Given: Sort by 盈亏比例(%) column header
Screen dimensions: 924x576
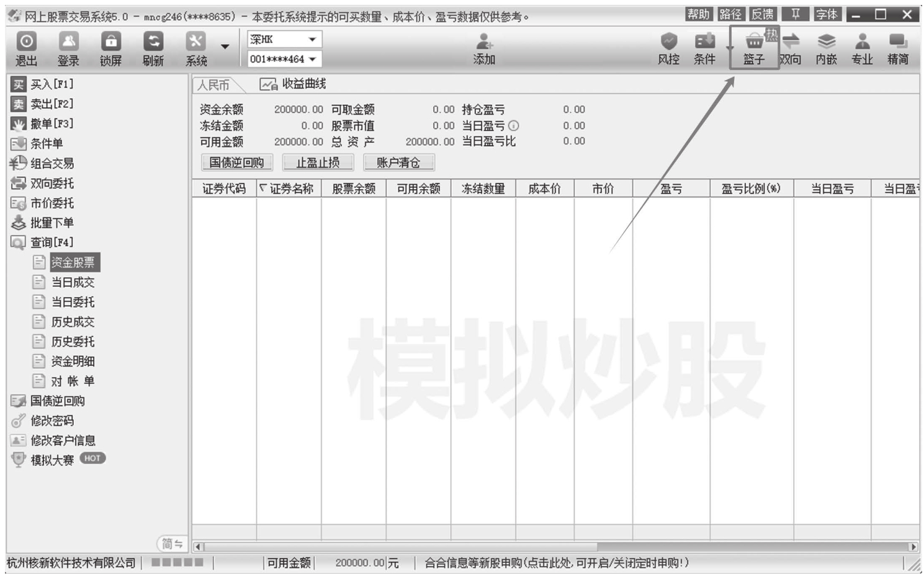Looking at the screenshot, I should (x=751, y=188).
